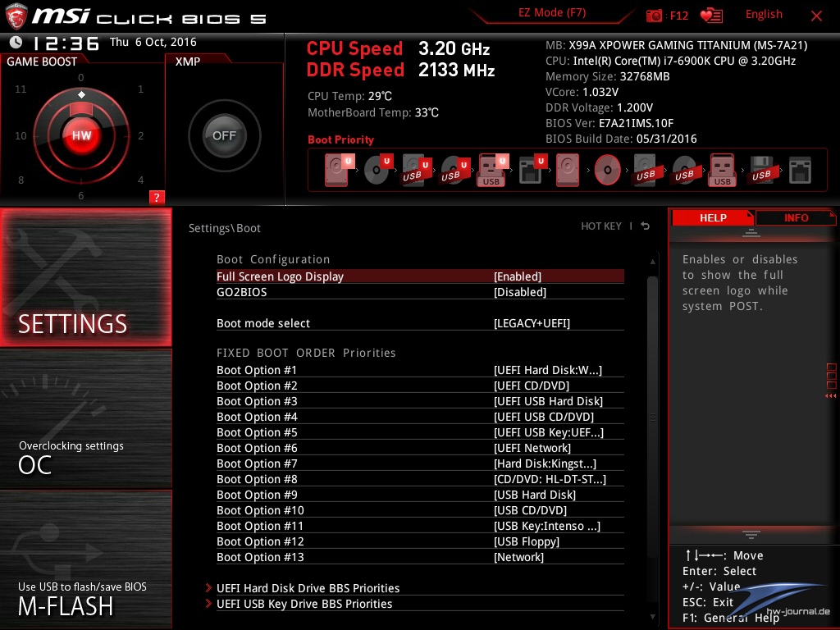The width and height of the screenshot is (840, 630).
Task: Open the HOT KEY menu
Action: 601,226
